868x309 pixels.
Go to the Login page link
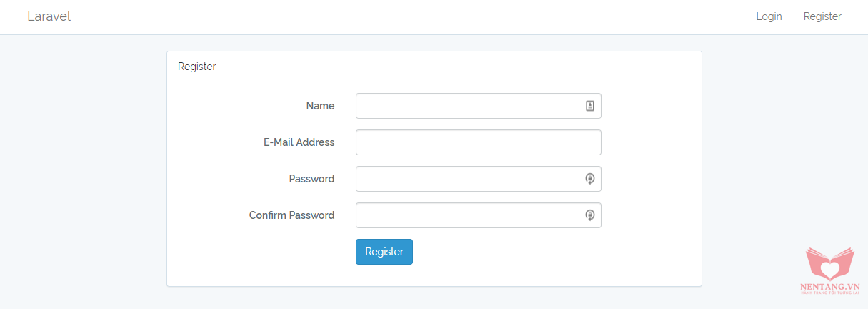pyautogui.click(x=769, y=16)
